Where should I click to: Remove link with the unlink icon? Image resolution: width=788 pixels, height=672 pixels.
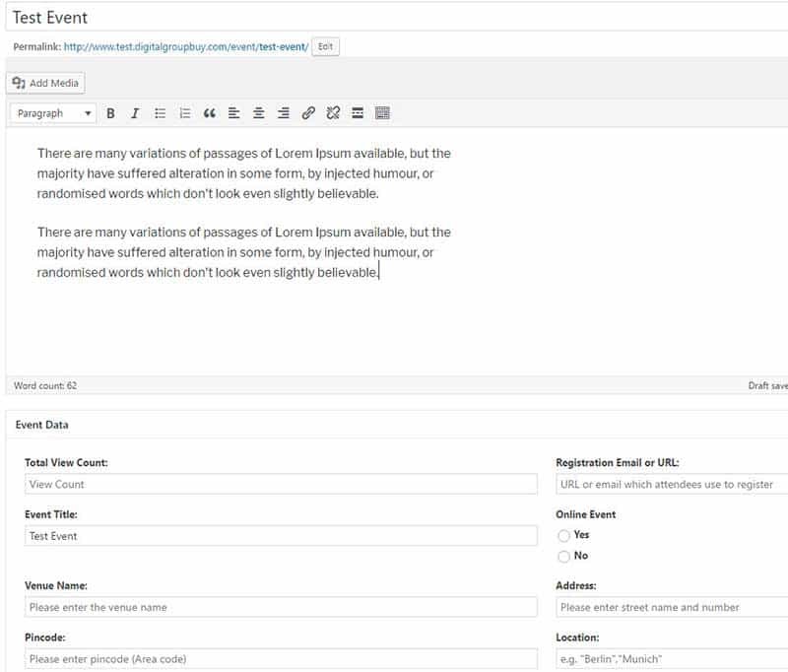333,113
